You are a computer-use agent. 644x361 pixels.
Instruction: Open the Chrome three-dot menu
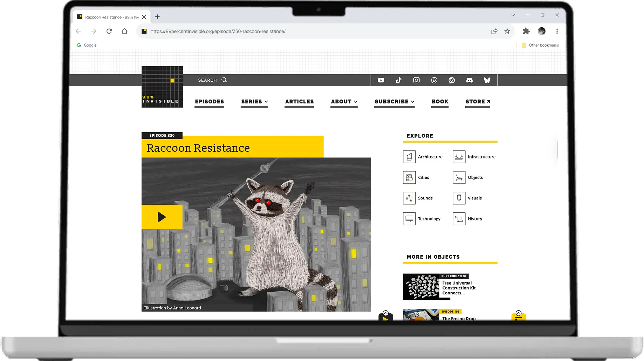[557, 31]
